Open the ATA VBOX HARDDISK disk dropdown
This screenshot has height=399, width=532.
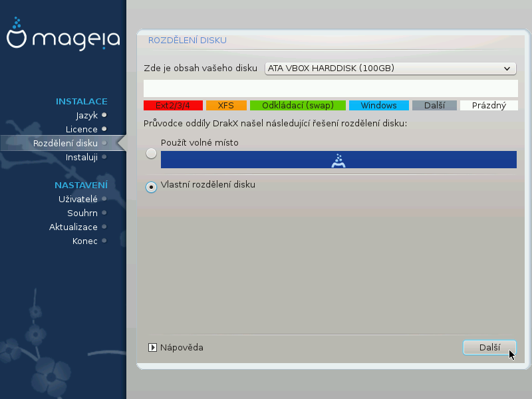(390, 68)
